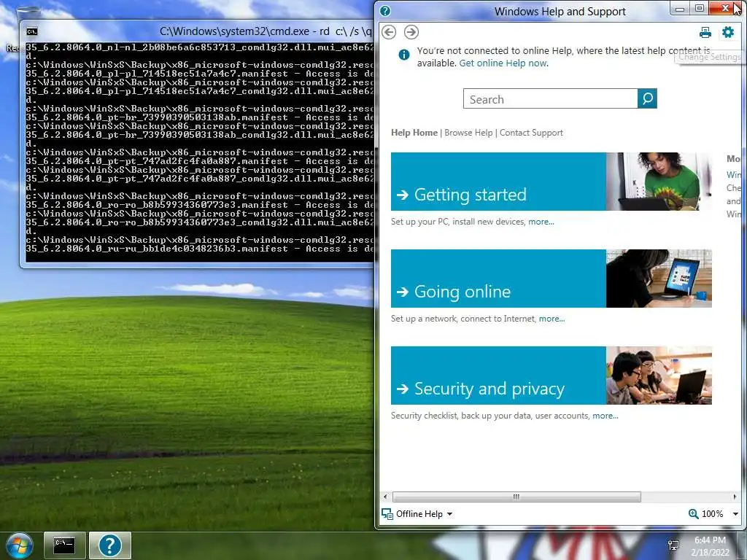Click the cmd.exe window title text
The height and width of the screenshot is (560, 747).
click(x=266, y=31)
